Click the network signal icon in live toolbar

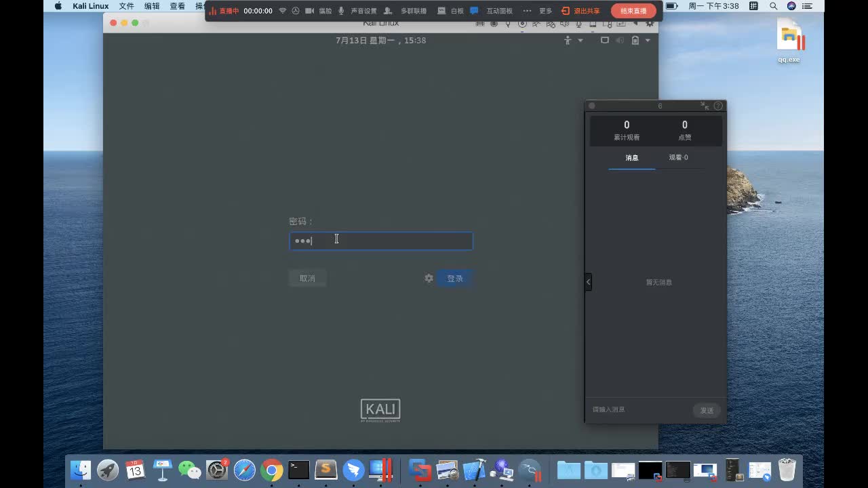(x=283, y=11)
